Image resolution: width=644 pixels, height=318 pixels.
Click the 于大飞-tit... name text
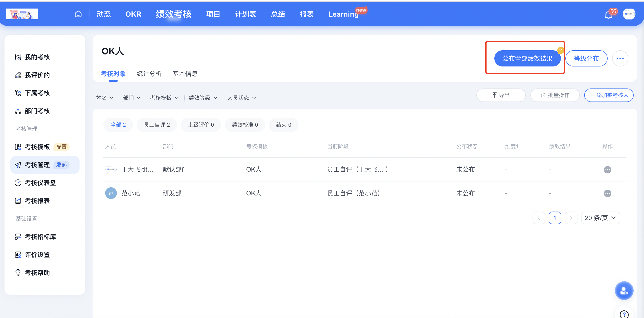coord(137,170)
